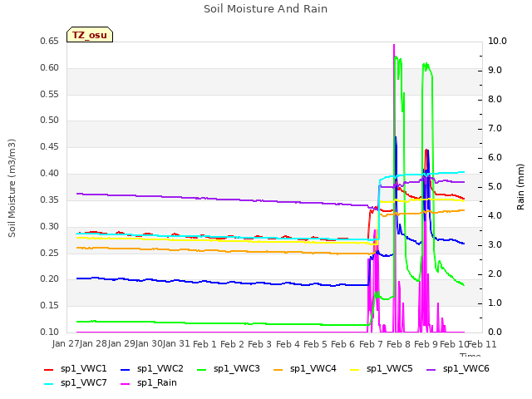Click the Feb 7 date tick label

click(x=371, y=344)
